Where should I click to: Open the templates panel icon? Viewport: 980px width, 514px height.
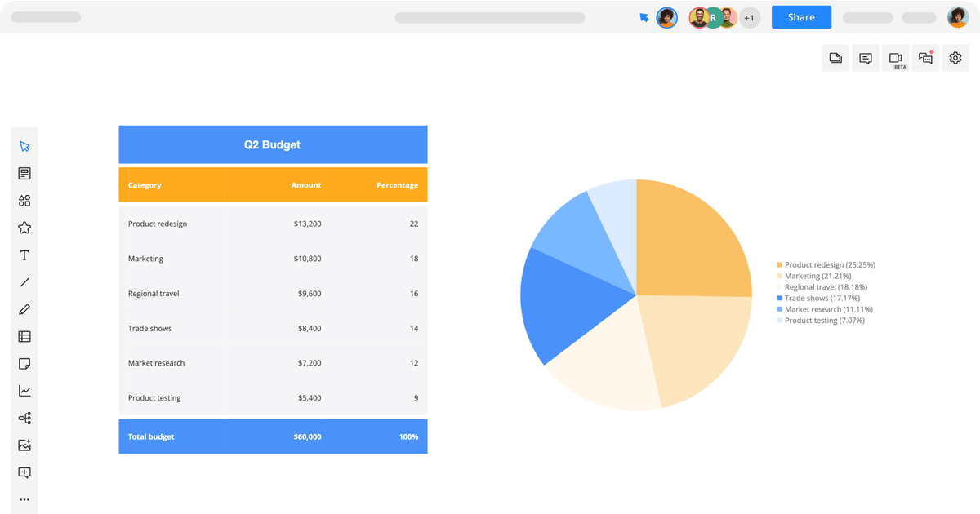[24, 172]
